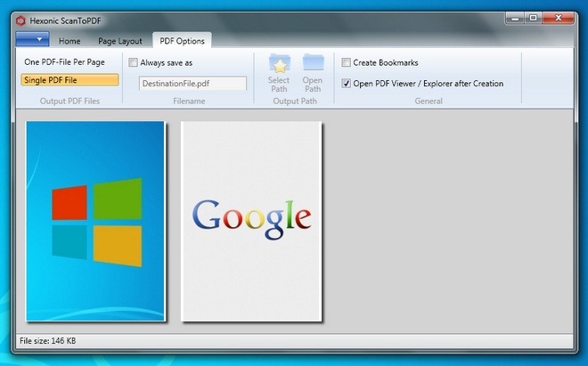
Task: Click the DestinationFile.pdf filename field
Action: [x=192, y=83]
